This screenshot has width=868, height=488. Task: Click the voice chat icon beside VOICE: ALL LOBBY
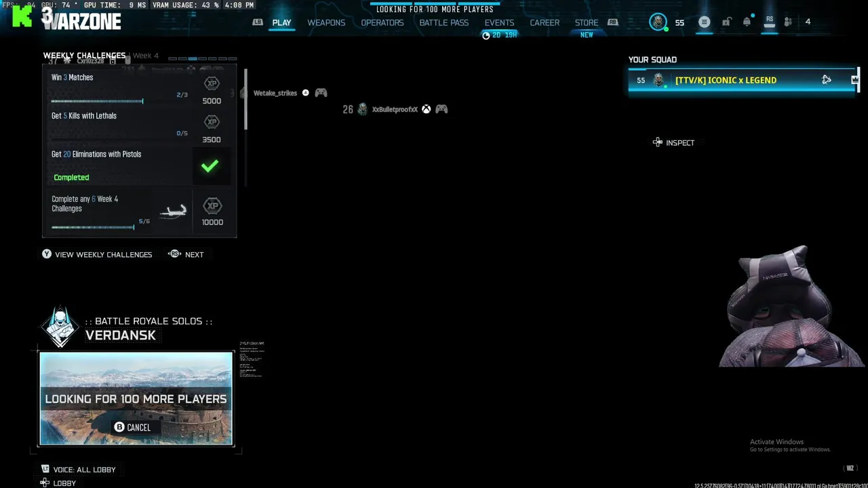(45, 469)
